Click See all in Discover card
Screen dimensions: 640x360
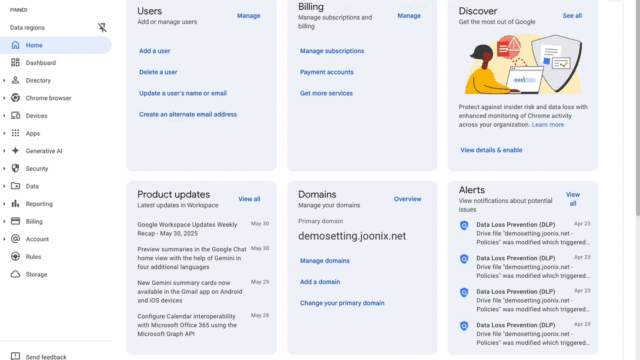572,16
